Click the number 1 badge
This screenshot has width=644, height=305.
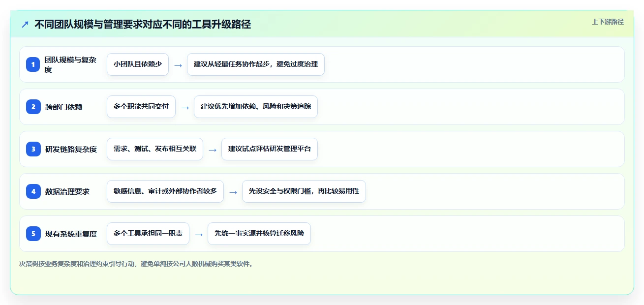tap(33, 64)
